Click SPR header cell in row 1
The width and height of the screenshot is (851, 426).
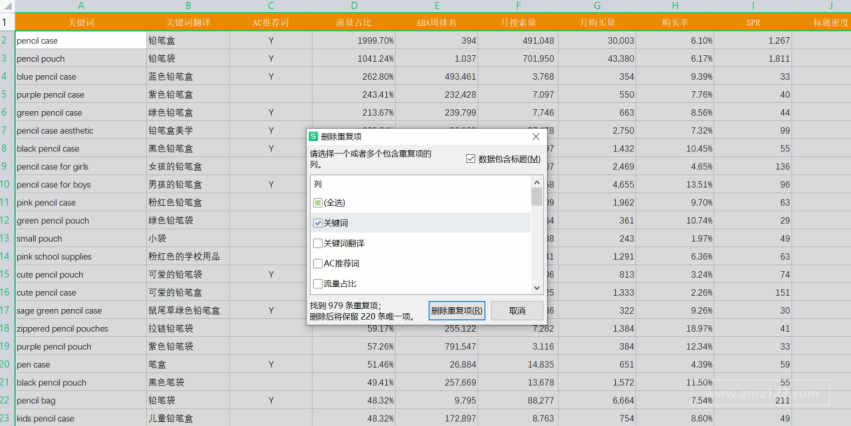[x=753, y=22]
